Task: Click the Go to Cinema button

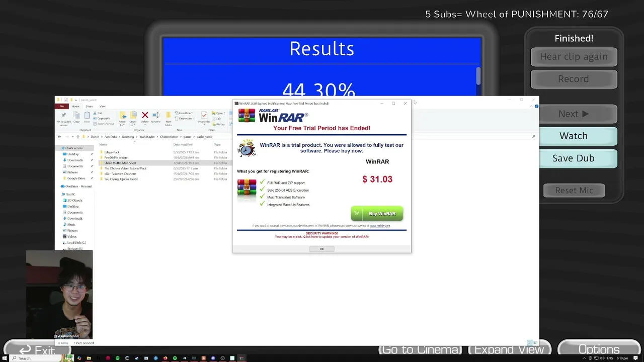Action: 421,349
